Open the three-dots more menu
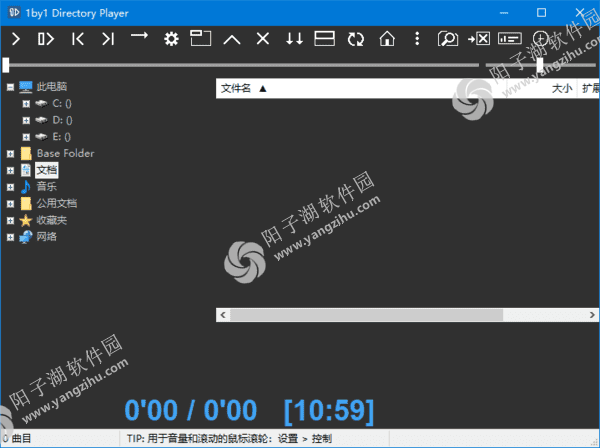This screenshot has width=600, height=448. [x=417, y=39]
